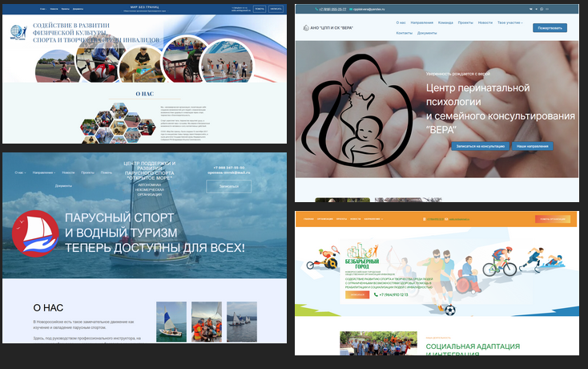
Task: Click the mail.ru email on the sailing site header
Action: click(x=229, y=172)
